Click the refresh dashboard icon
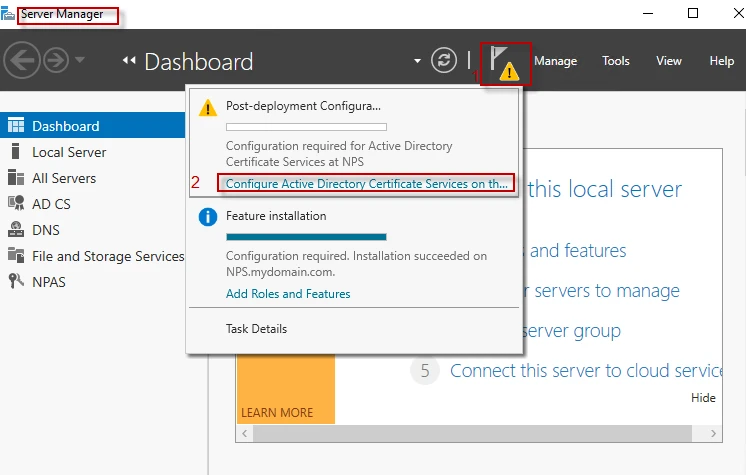Image resolution: width=746 pixels, height=475 pixels. tap(443, 61)
